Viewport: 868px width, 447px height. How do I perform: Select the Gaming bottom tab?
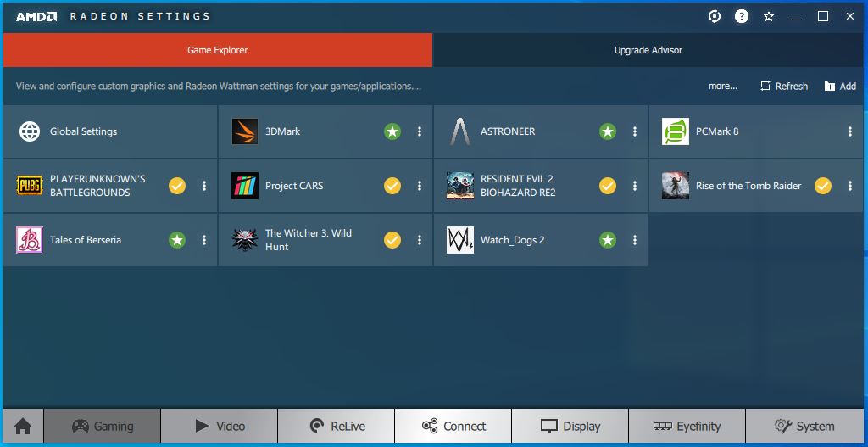tap(103, 426)
